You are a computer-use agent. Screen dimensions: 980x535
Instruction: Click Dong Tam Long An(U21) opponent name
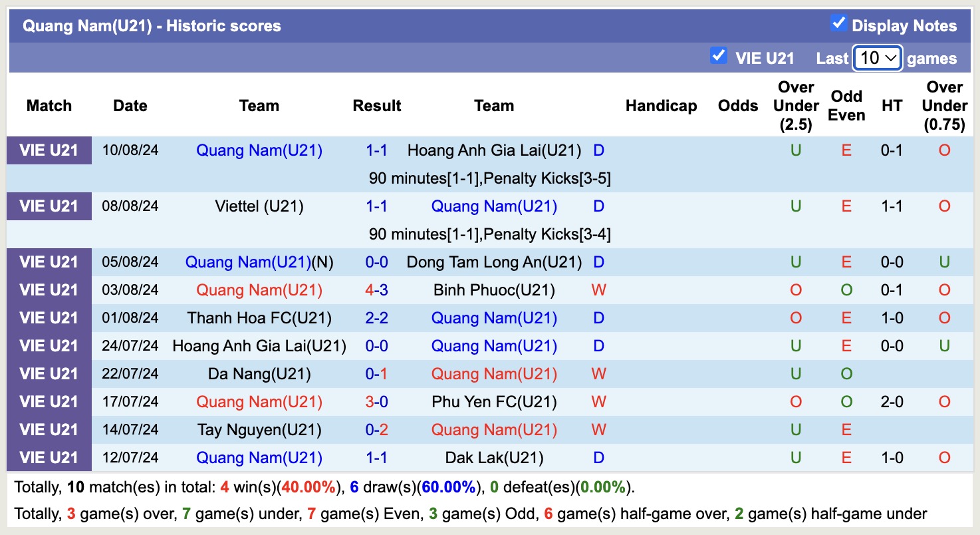[x=494, y=262]
